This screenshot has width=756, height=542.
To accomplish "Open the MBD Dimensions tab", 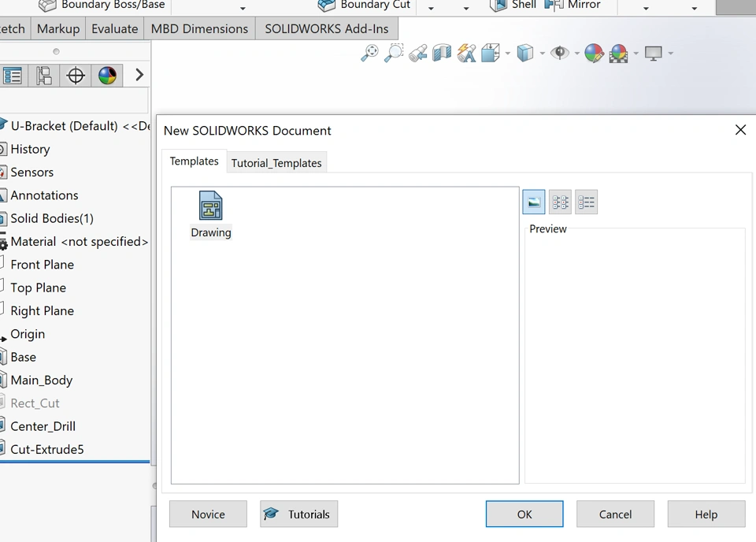I will click(x=199, y=28).
